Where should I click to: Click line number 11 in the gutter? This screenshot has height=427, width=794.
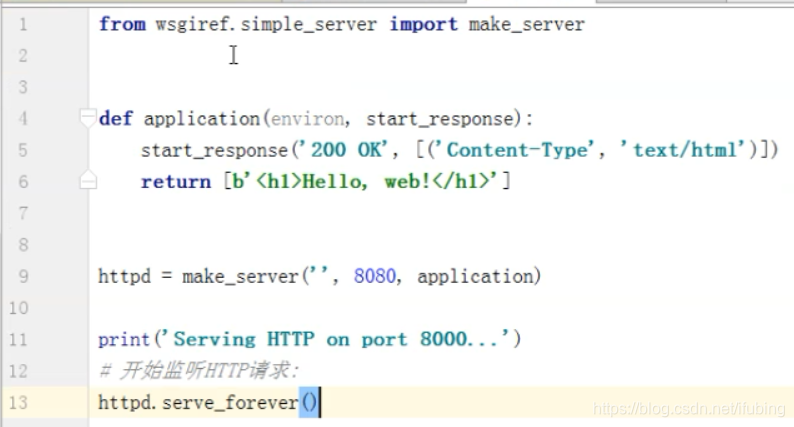click(19, 339)
